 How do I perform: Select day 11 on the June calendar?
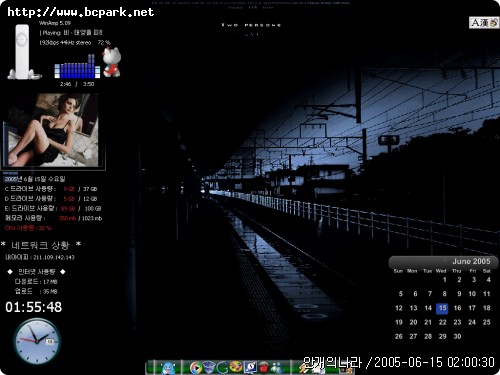487,294
